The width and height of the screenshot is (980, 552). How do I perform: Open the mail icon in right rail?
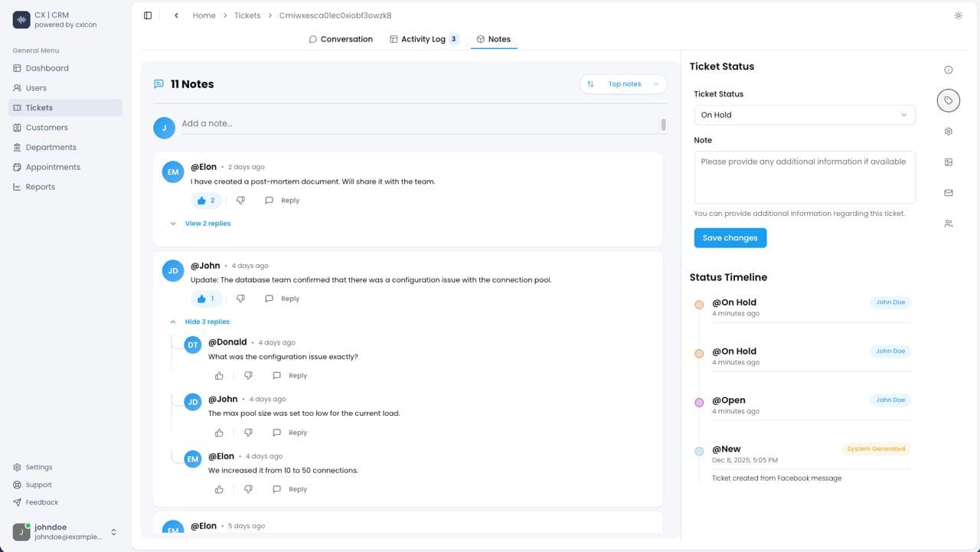click(949, 193)
